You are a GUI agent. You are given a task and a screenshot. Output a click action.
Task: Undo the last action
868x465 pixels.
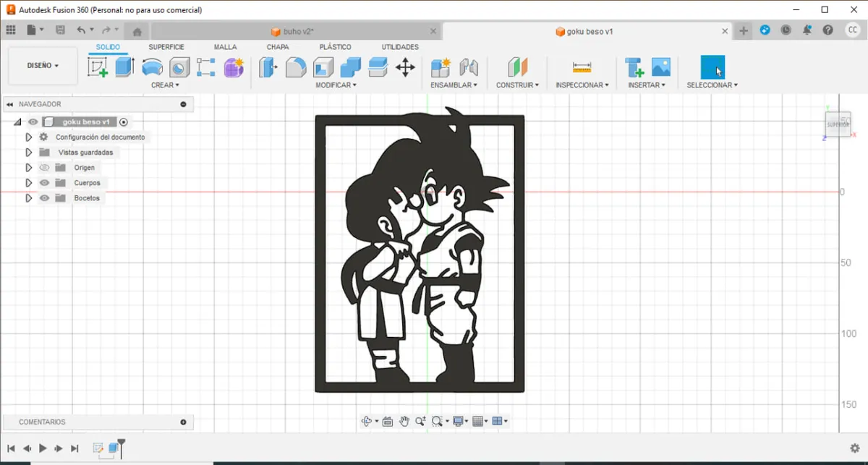coord(81,30)
